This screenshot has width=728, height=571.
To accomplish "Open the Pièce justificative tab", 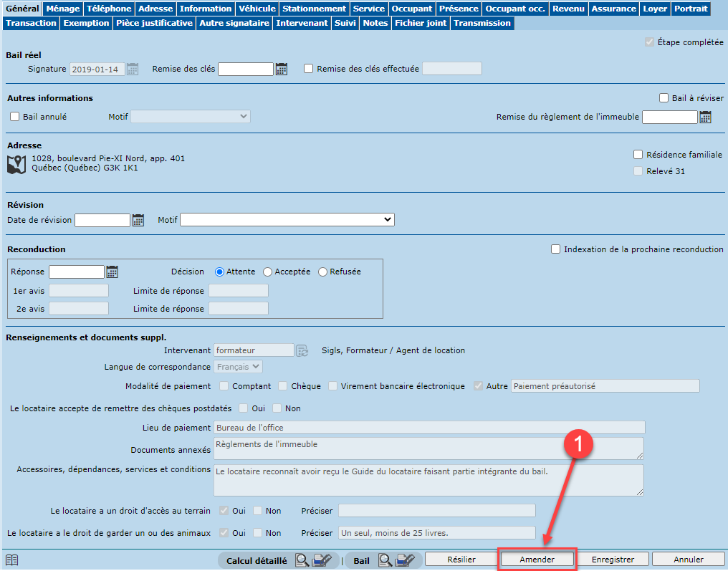I will pos(154,23).
